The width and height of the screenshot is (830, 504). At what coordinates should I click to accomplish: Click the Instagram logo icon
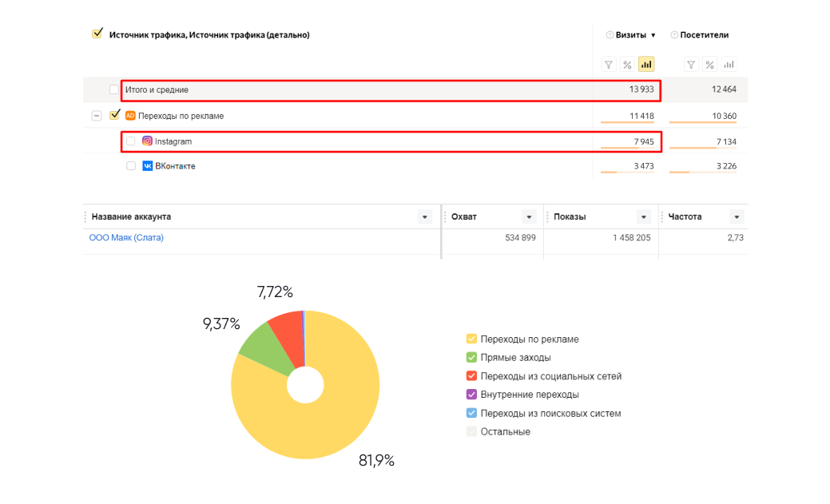(x=147, y=141)
